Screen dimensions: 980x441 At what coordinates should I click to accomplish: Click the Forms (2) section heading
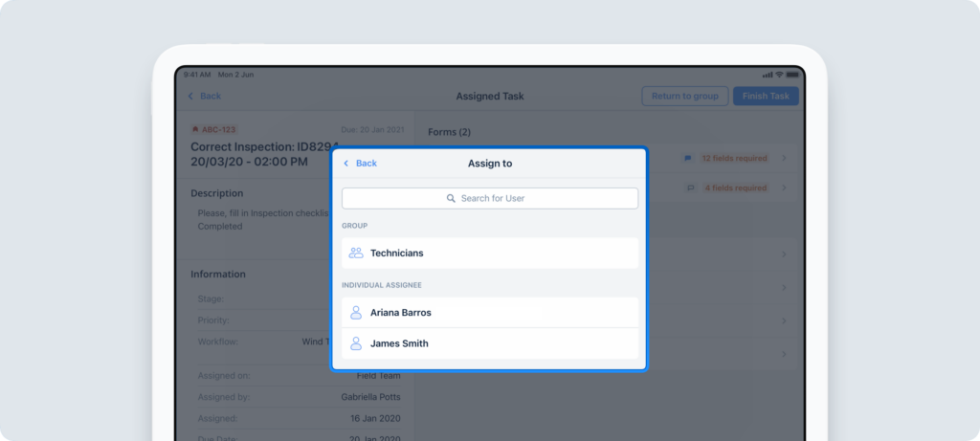pos(449,132)
